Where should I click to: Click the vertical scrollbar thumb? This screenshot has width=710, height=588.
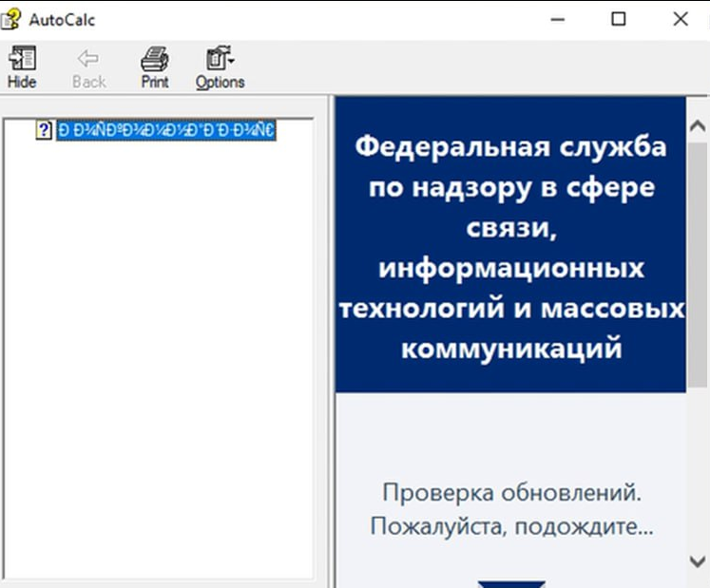pyautogui.click(x=698, y=266)
